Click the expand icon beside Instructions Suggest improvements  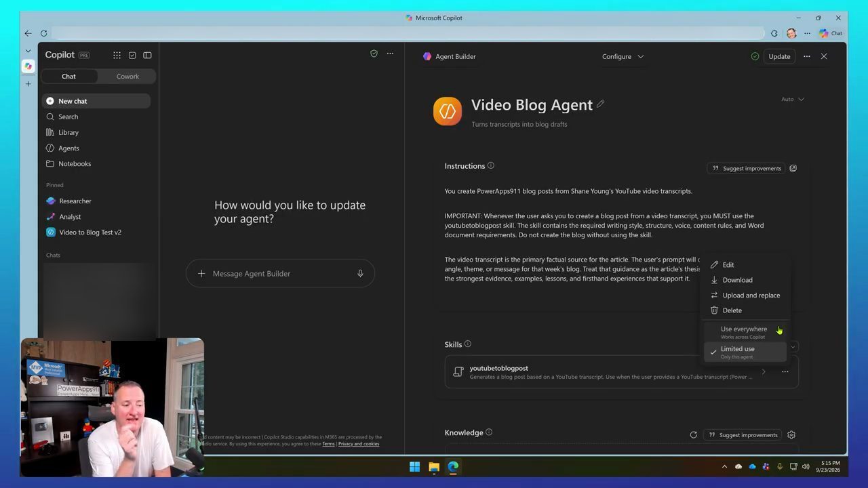tap(793, 168)
